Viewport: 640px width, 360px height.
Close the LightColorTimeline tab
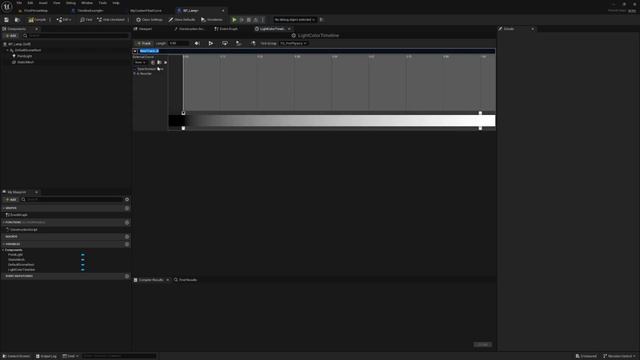point(289,29)
